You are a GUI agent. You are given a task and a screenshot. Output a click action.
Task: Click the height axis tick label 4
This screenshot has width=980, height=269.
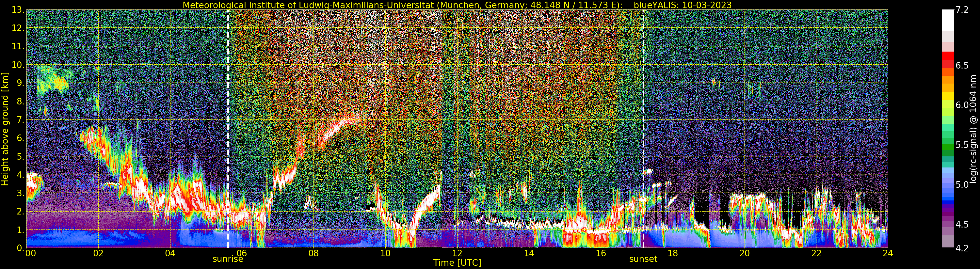coord(20,175)
